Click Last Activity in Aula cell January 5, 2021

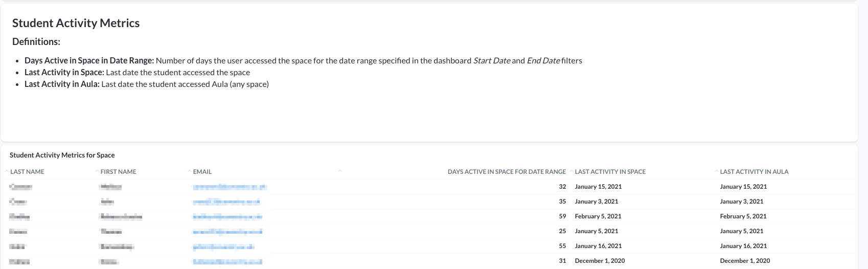click(x=741, y=231)
